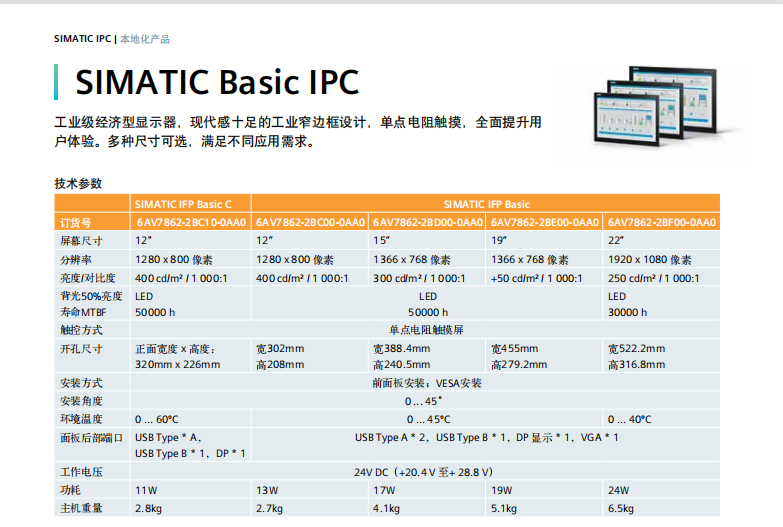
Task: Click the paragraph beginning '工业级经济型显示器'
Action: tap(298, 132)
